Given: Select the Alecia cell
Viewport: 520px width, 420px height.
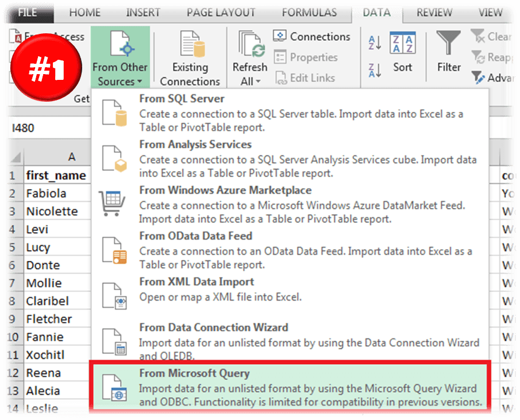Looking at the screenshot, I should (x=57, y=391).
